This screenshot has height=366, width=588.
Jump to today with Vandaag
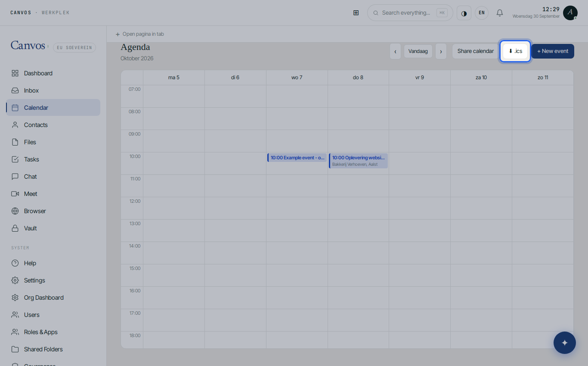(x=418, y=51)
